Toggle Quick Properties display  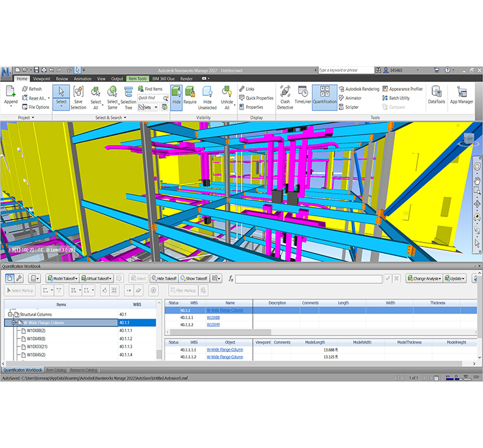coord(256,98)
